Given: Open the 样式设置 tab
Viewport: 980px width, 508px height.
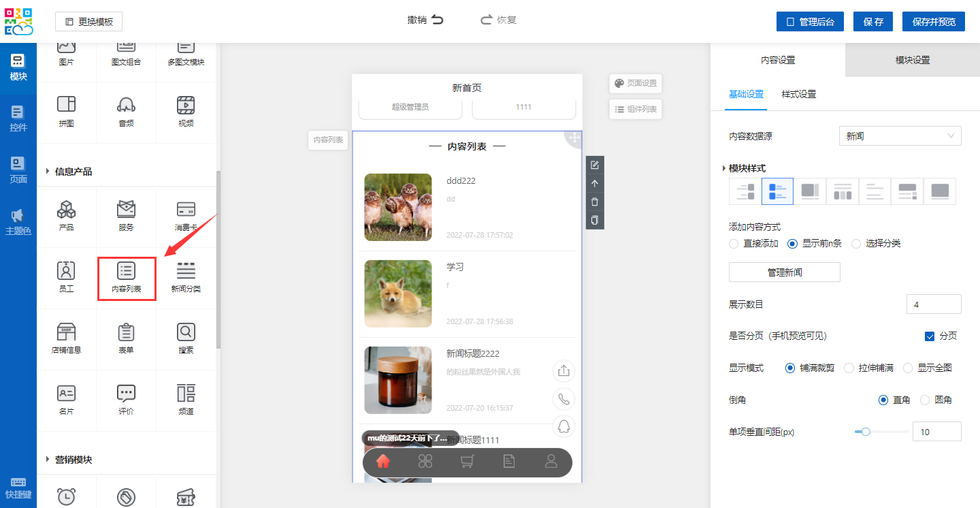Looking at the screenshot, I should click(x=798, y=94).
